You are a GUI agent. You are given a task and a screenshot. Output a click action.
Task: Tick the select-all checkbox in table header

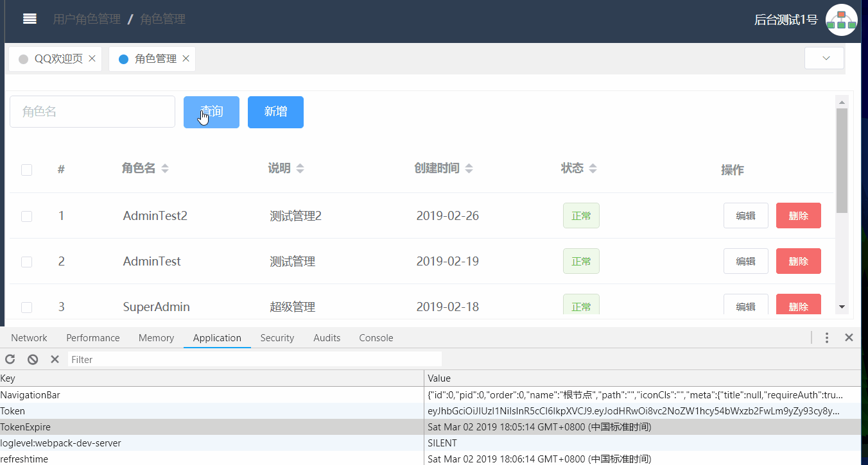point(26,170)
